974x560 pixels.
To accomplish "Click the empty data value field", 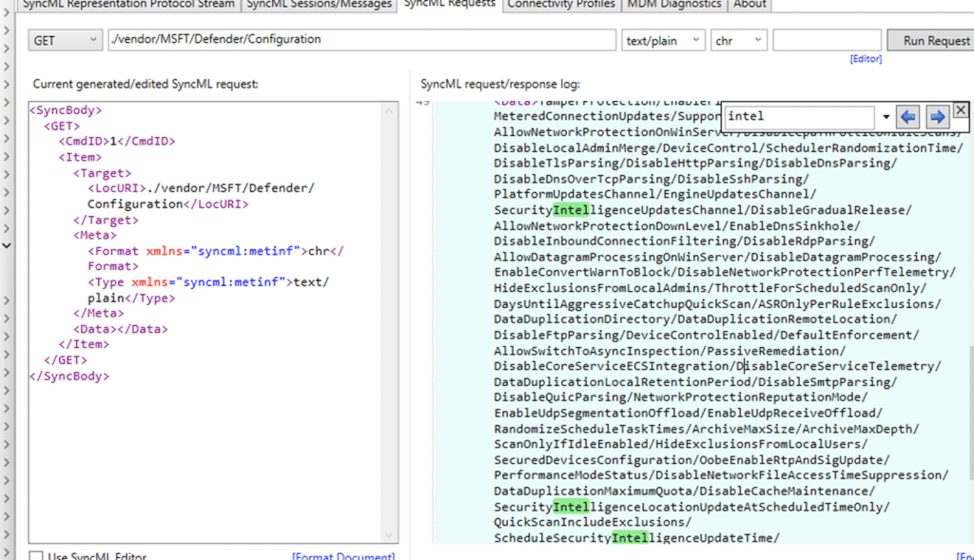I will (826, 40).
